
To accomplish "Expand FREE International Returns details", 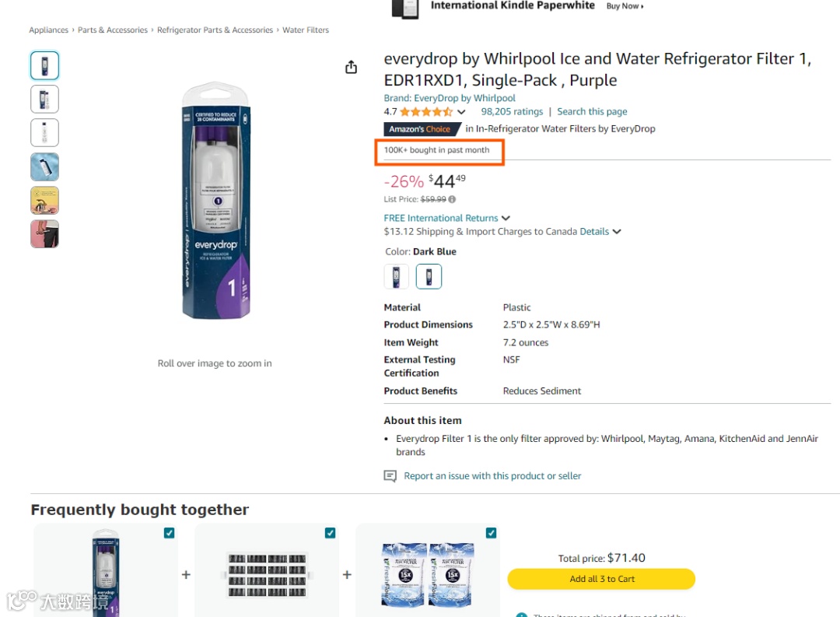I will pyautogui.click(x=506, y=219).
